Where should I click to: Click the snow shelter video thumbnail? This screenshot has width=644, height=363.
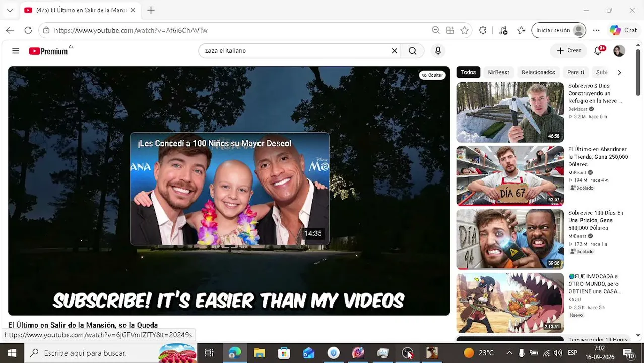point(510,112)
